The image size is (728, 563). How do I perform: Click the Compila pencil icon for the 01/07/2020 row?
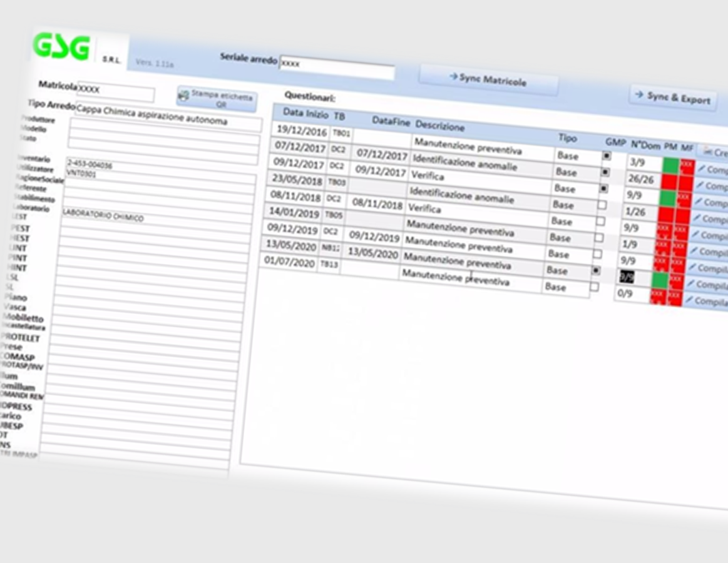tap(690, 301)
